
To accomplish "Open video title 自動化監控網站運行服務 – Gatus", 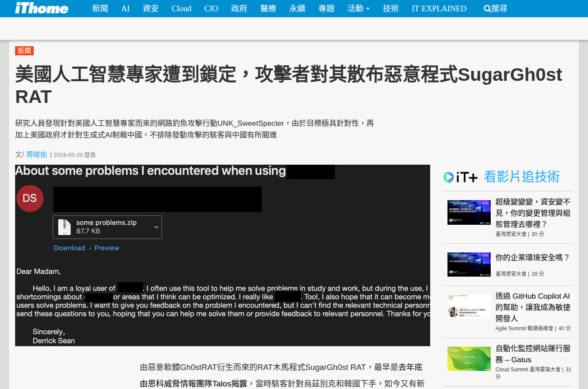I will tap(533, 354).
